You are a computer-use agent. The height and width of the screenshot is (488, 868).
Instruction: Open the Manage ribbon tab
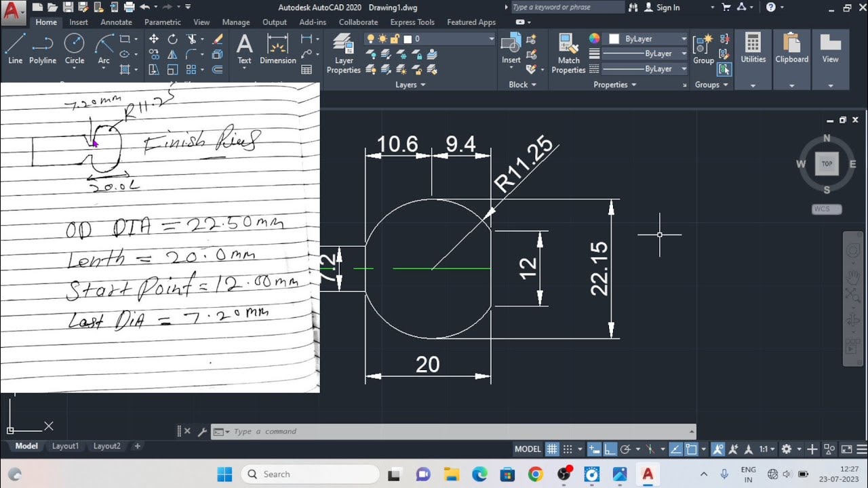pos(236,22)
